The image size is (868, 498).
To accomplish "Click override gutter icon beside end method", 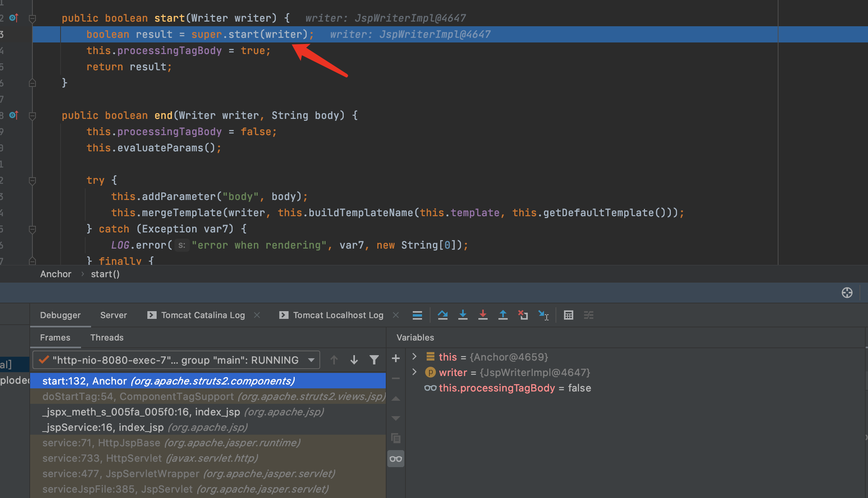I will 14,115.
